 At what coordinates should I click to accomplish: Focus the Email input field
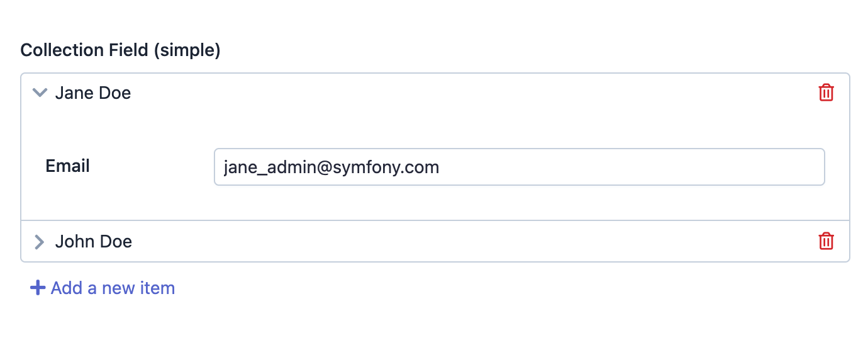click(x=519, y=167)
